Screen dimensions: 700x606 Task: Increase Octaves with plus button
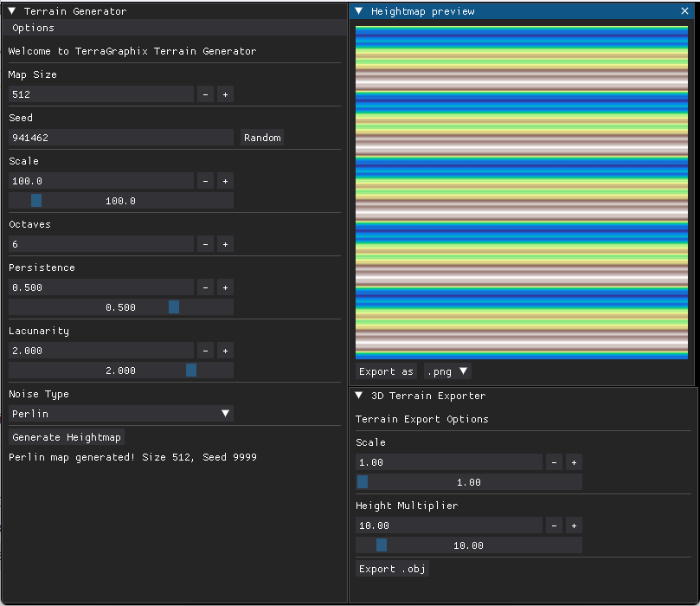(x=226, y=244)
